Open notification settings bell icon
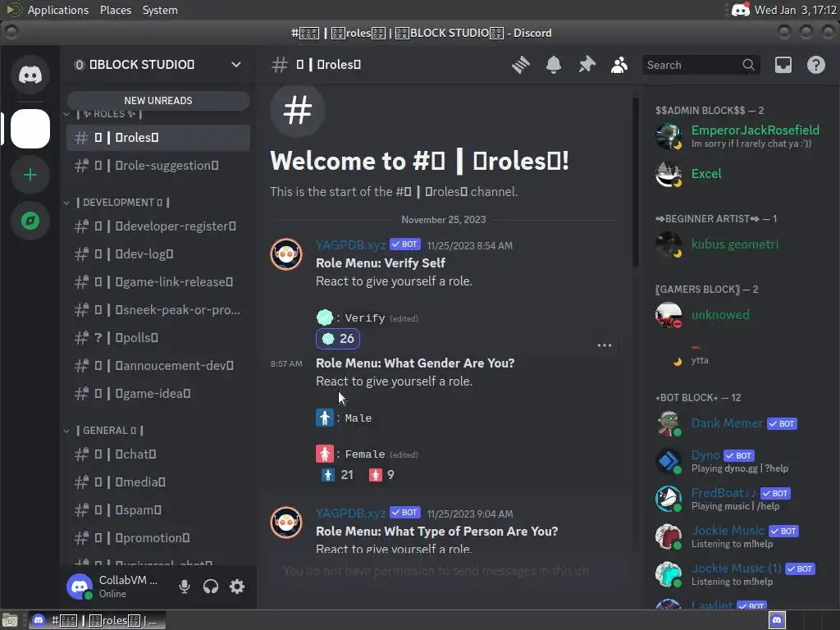The width and height of the screenshot is (840, 630). click(554, 65)
